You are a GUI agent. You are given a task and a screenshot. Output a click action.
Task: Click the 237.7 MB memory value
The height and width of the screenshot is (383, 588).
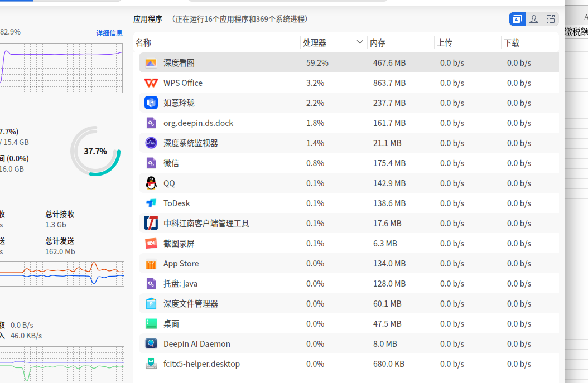click(x=389, y=103)
